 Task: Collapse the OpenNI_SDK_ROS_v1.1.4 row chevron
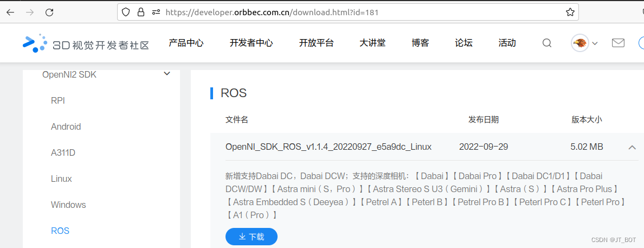point(632,147)
